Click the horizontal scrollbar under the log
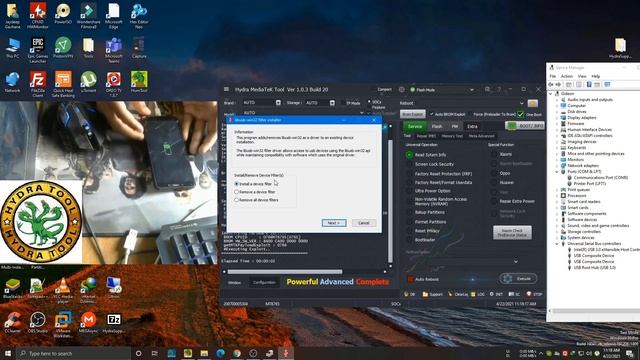Screen dimensions: 640x360 coord(284,271)
